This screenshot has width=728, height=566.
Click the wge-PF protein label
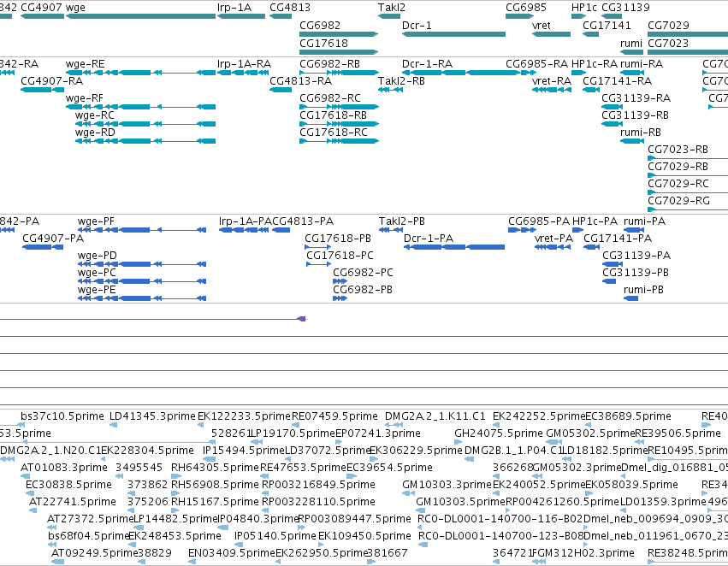click(96, 221)
